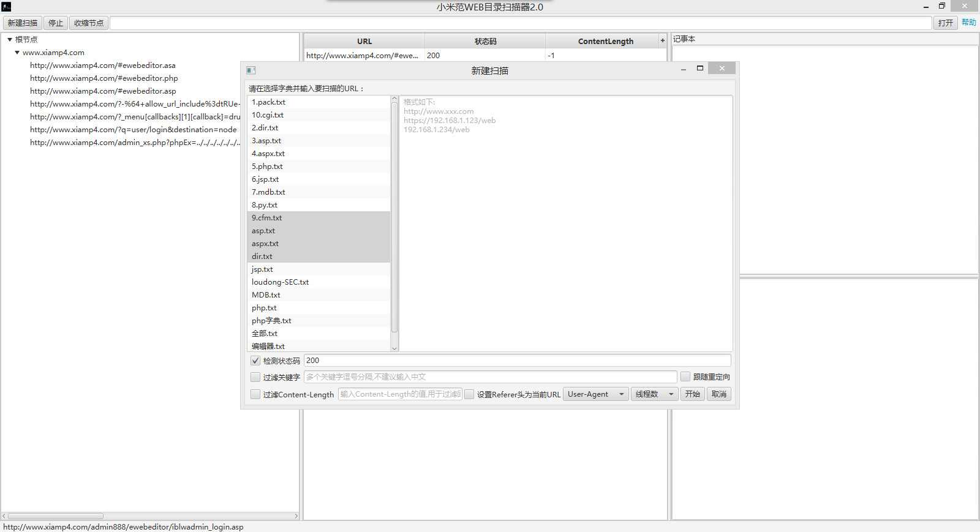Select 10.cgi.txt dictionary
This screenshot has height=532, width=980.
point(318,115)
